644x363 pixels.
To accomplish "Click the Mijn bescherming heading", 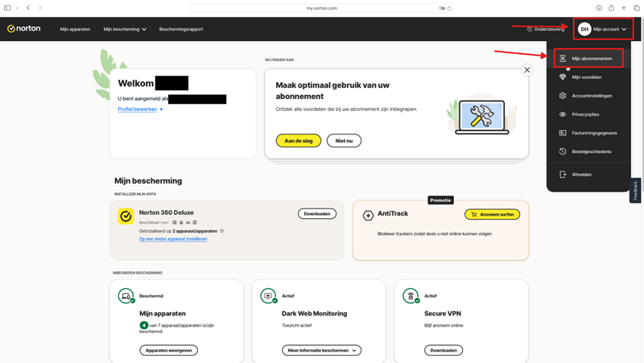I will click(148, 180).
